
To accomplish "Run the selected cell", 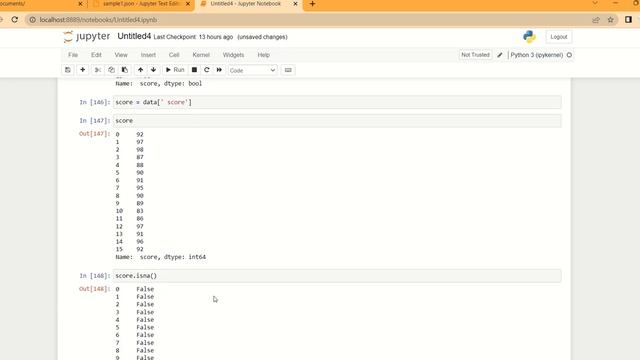I will coord(175,70).
